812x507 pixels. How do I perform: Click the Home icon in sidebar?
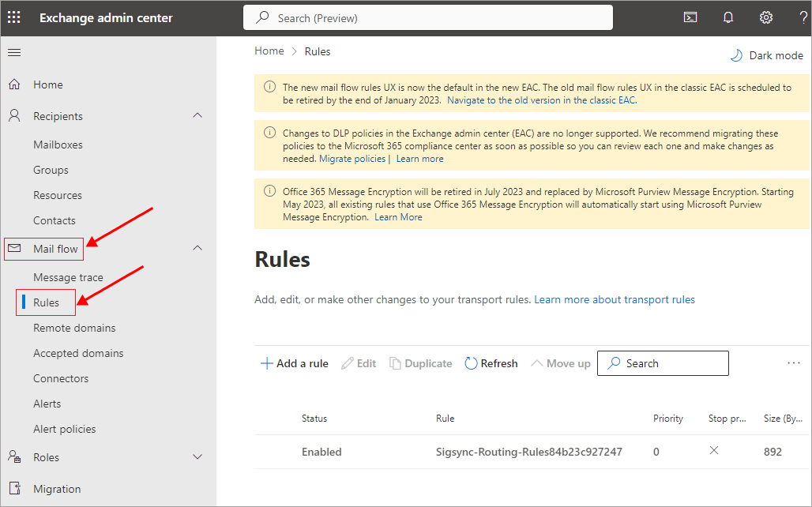[x=14, y=84]
